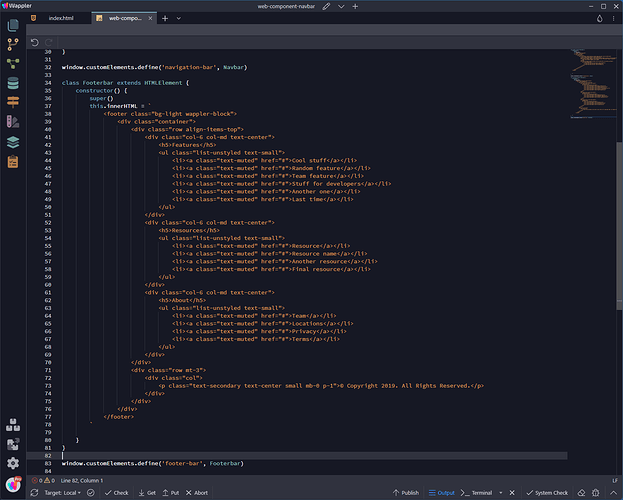Expand the bottom panel with up chevron
Viewport: 623px width, 500px height.
point(613,493)
